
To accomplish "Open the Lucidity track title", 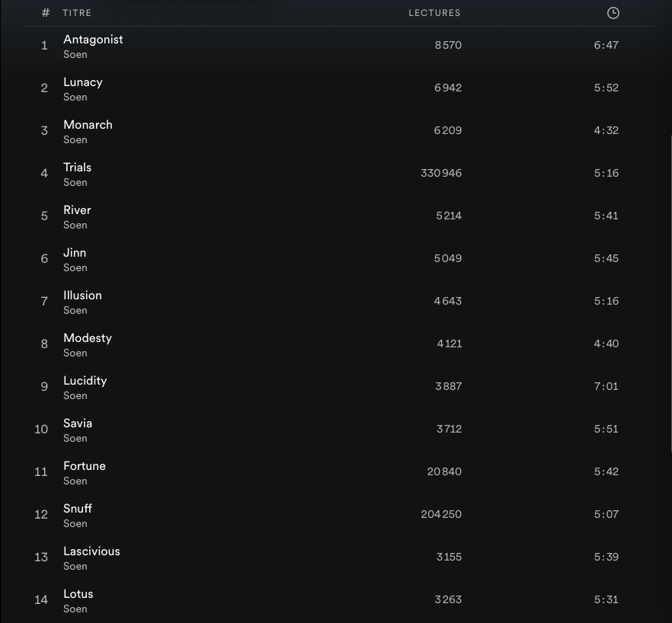I will pyautogui.click(x=85, y=381).
